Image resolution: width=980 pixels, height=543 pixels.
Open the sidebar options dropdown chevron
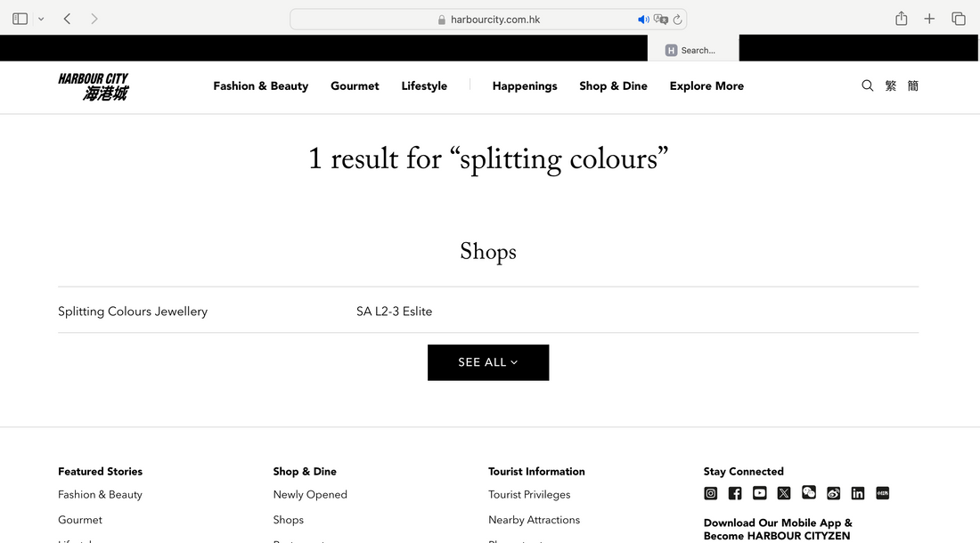(41, 19)
